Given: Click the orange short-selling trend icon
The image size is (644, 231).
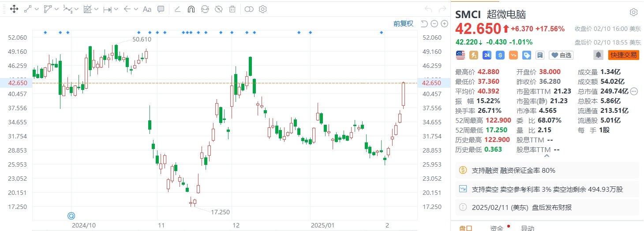Looking at the screenshot, I should click(513, 55).
